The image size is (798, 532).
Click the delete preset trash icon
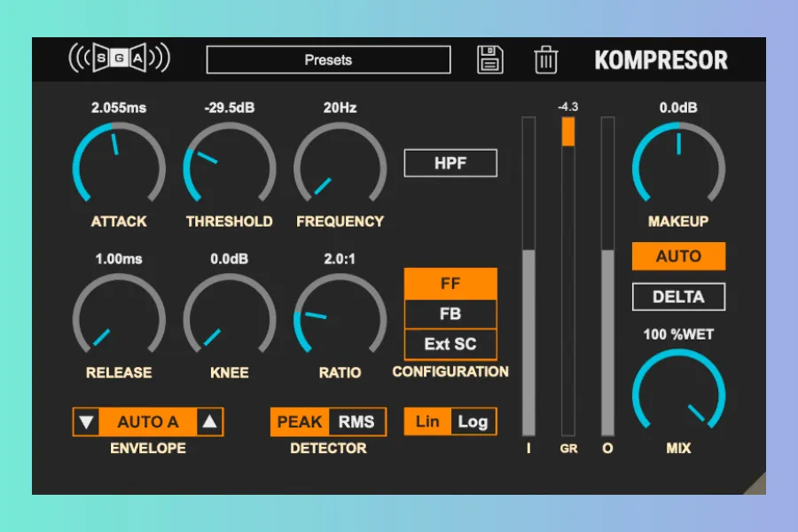(x=545, y=60)
